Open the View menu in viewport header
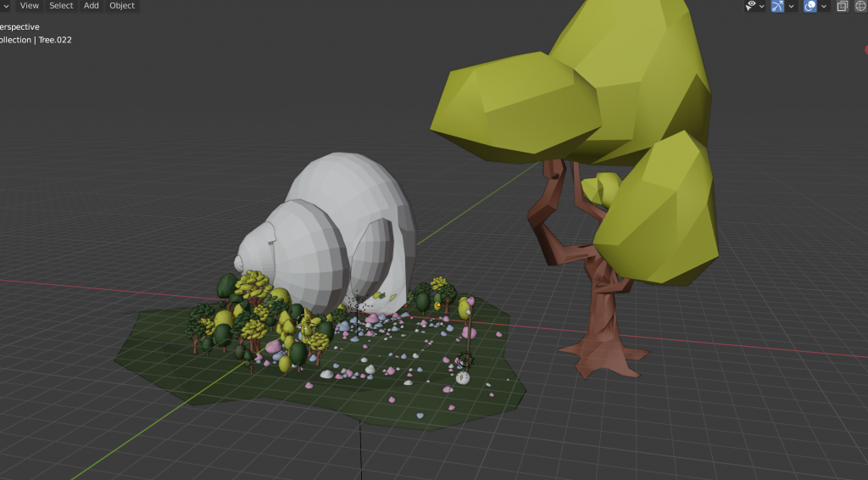868x480 pixels. click(x=30, y=6)
